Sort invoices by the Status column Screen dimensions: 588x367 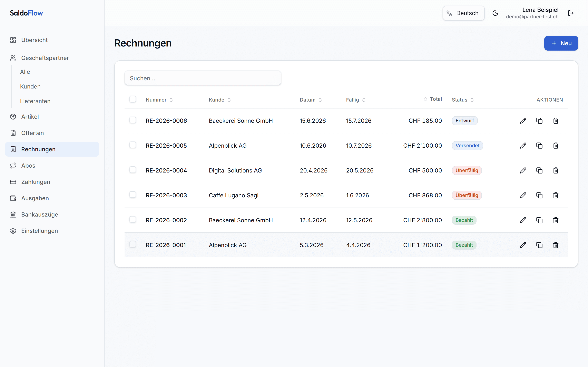[463, 100]
